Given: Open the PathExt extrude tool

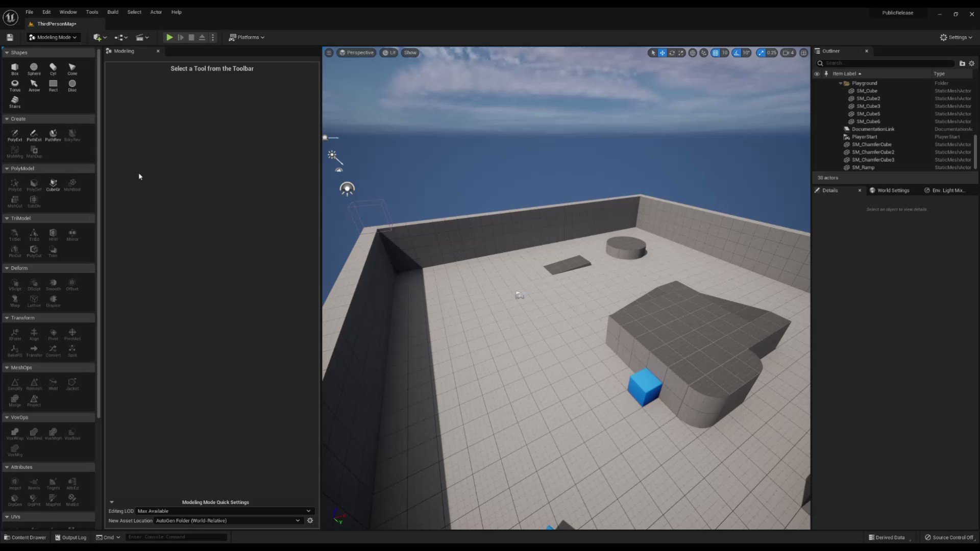Looking at the screenshot, I should tap(34, 134).
